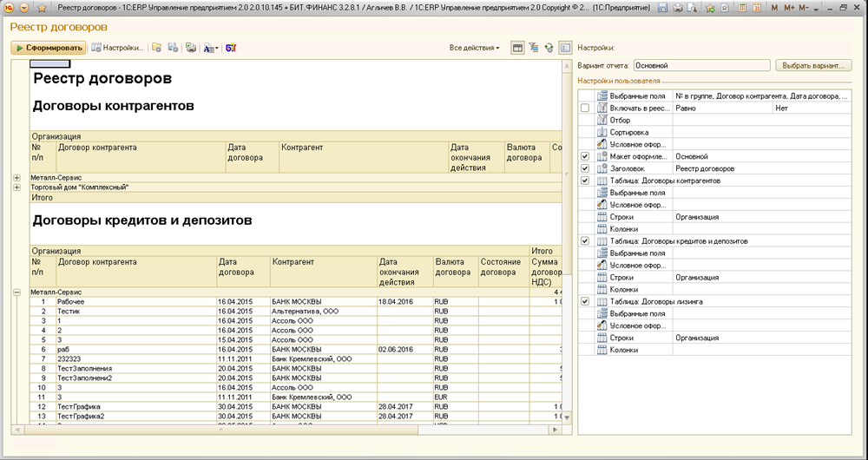
Task: Expand the Торговый дом "Комплексный" group
Action: 16,187
